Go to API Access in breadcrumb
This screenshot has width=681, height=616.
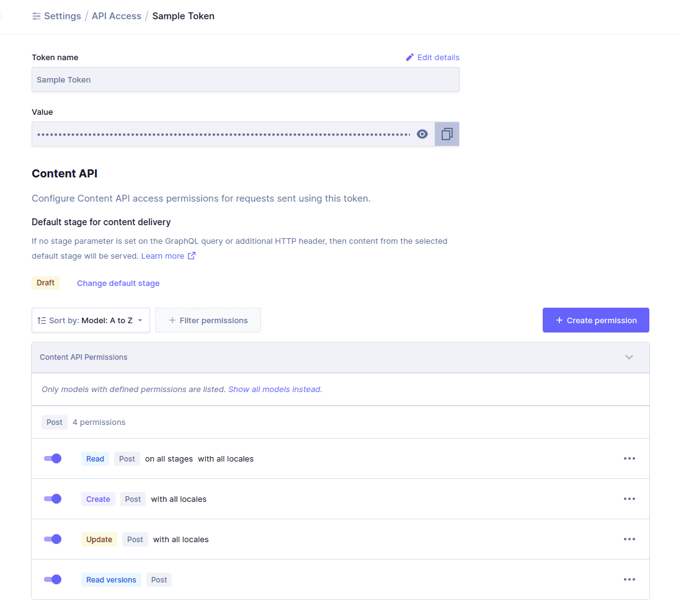click(x=117, y=16)
